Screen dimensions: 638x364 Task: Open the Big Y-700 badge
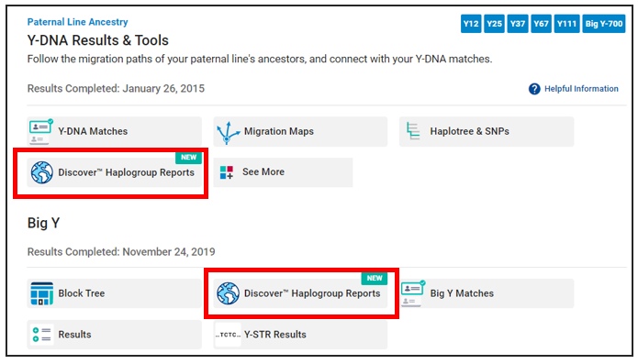point(604,24)
